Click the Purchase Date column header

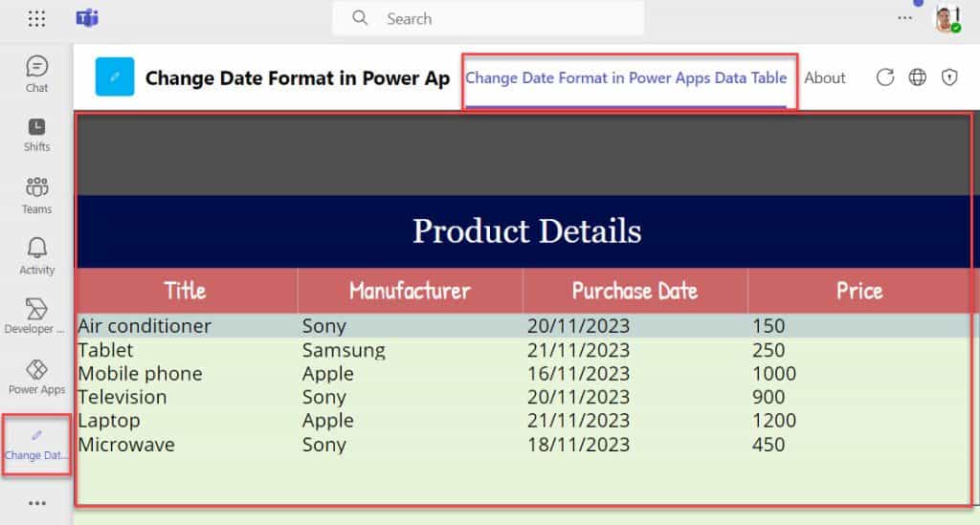[x=635, y=291]
